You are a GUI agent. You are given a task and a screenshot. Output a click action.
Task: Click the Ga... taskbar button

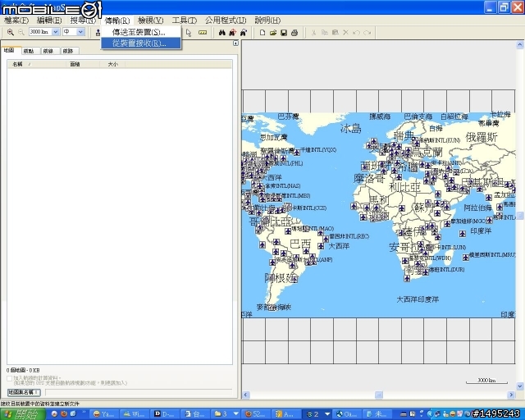[346, 414]
